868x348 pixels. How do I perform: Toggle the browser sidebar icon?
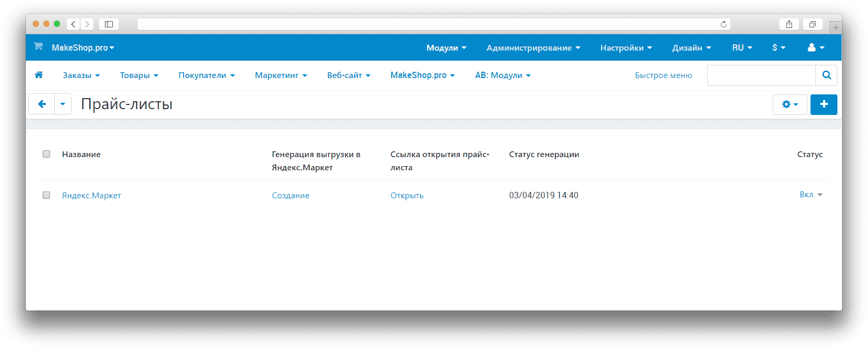click(109, 24)
